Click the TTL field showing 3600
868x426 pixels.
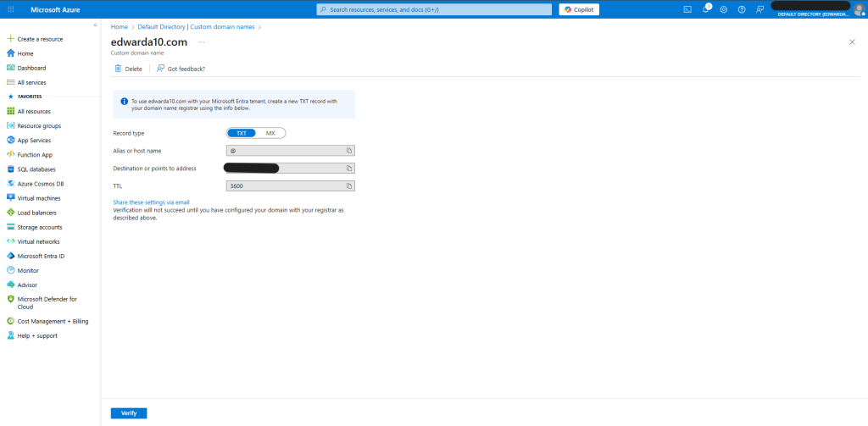coord(291,185)
